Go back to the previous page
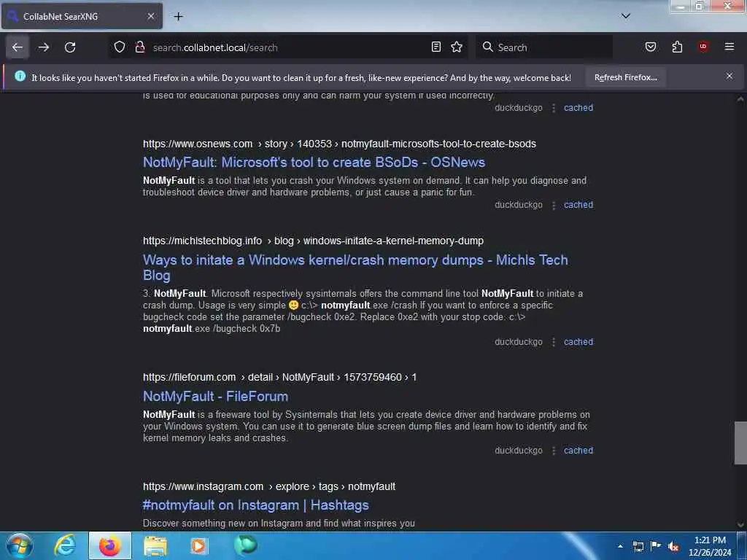This screenshot has width=747, height=560. [x=18, y=47]
